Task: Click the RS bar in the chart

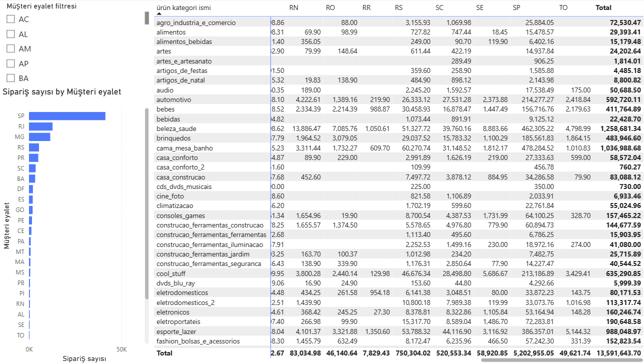Action: 34,147
